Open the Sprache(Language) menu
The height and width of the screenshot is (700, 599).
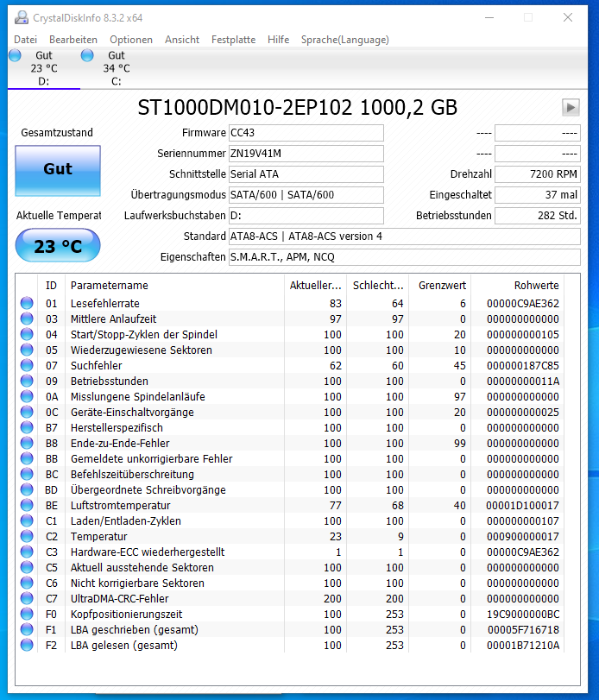(345, 40)
